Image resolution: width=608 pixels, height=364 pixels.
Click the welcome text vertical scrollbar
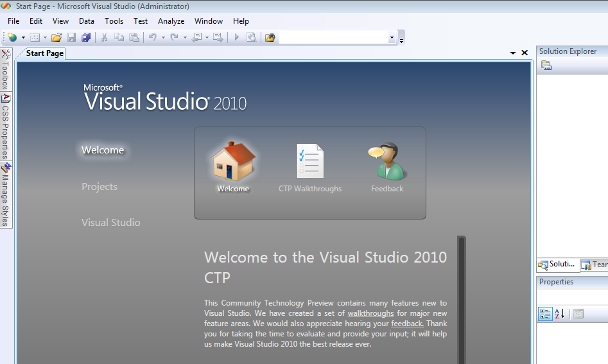[462, 299]
